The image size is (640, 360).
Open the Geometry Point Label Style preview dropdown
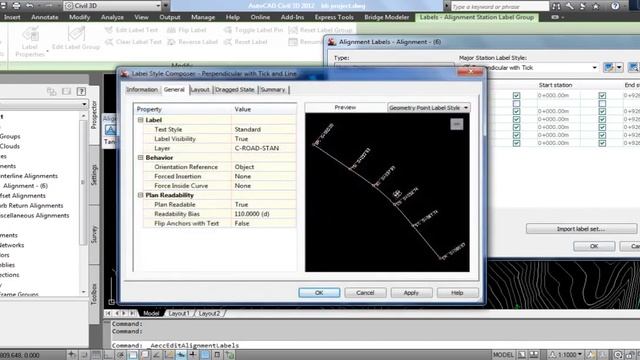click(x=428, y=108)
